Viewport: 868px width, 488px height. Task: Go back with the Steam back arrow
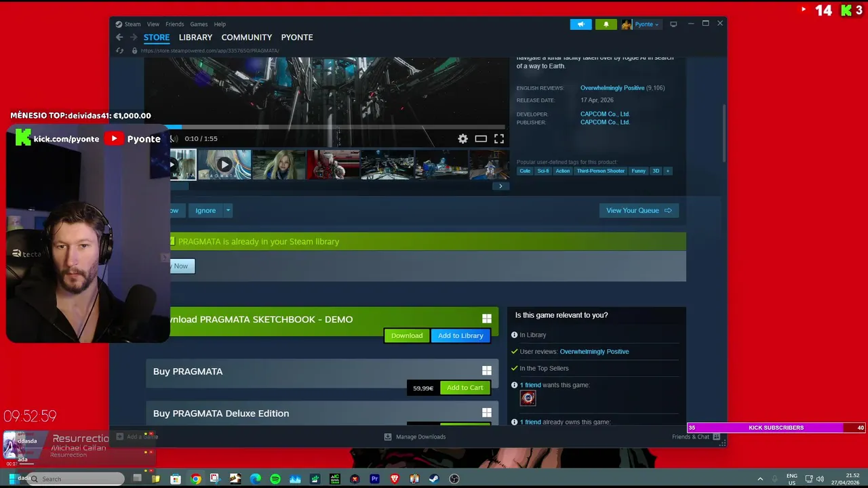pyautogui.click(x=119, y=37)
